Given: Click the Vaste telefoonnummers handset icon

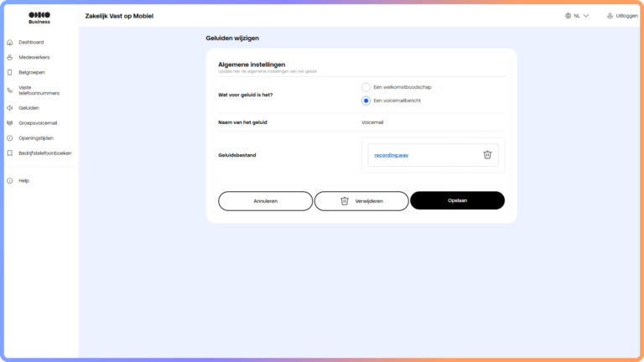Looking at the screenshot, I should pyautogui.click(x=10, y=90).
